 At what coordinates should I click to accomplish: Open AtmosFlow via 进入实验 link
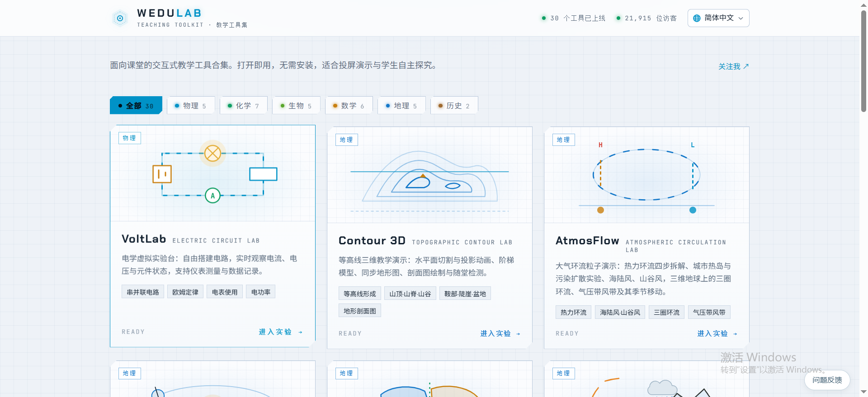[717, 334]
